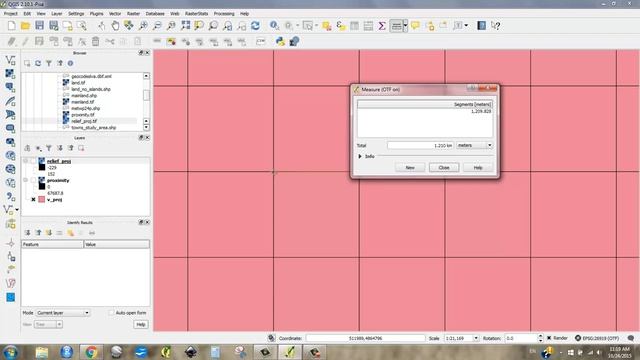
Task: Toggle visibility of v_proj layer
Action: [33, 200]
